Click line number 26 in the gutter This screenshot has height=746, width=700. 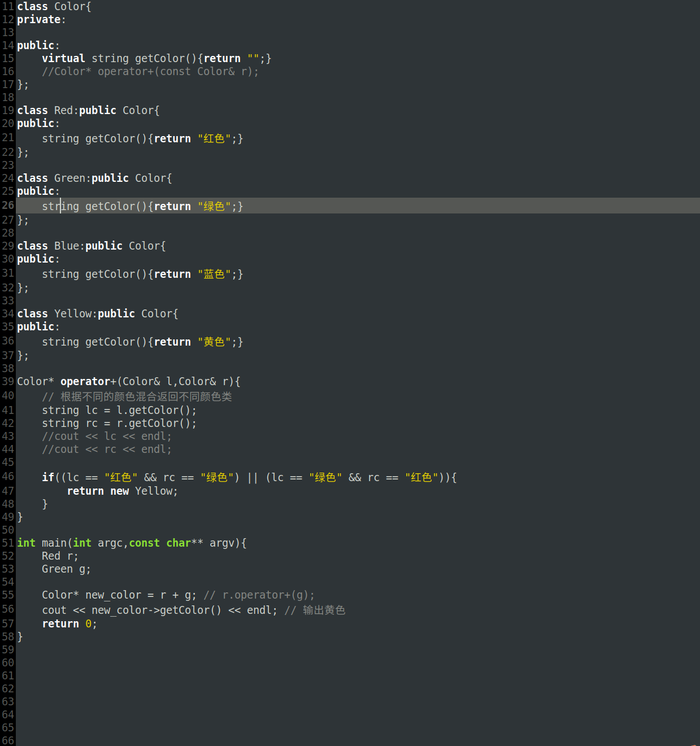[x=8, y=206]
